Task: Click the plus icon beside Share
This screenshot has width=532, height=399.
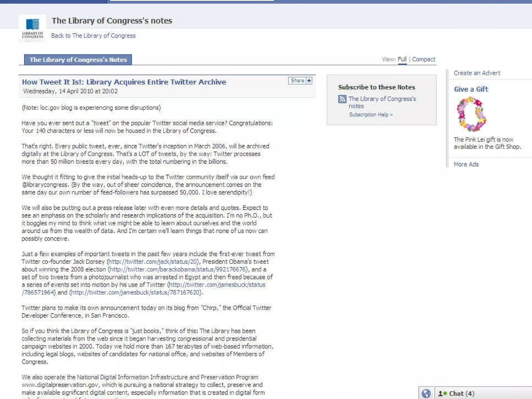Action: 309,81
